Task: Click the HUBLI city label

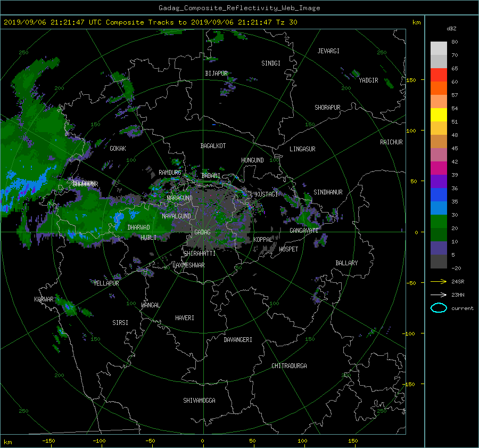Action: pyautogui.click(x=148, y=237)
